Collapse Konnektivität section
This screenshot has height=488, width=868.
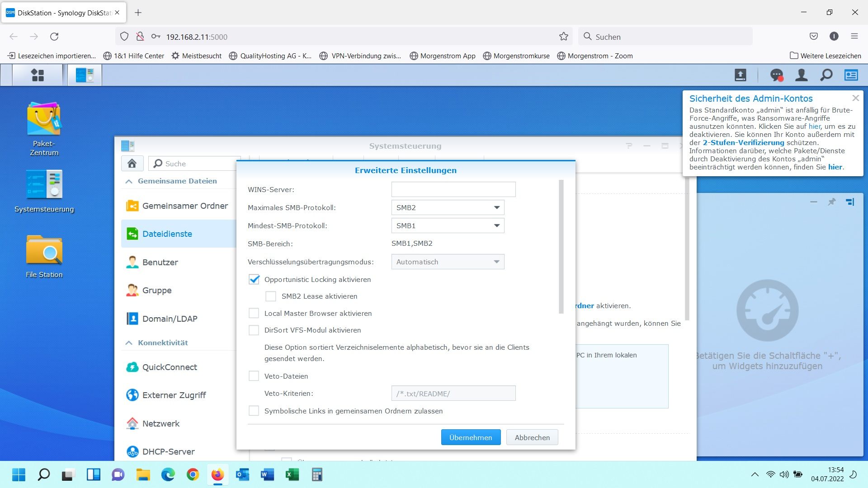click(129, 343)
